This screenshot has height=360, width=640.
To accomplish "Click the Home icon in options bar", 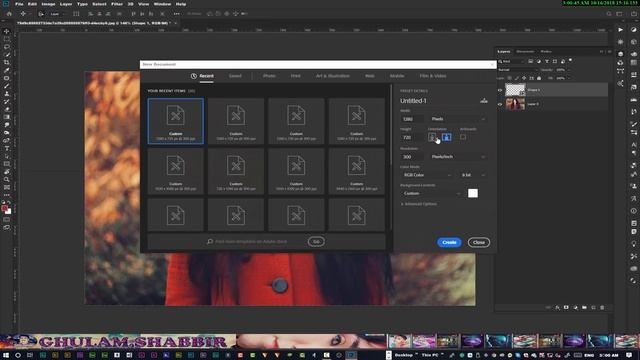I will [x=9, y=14].
